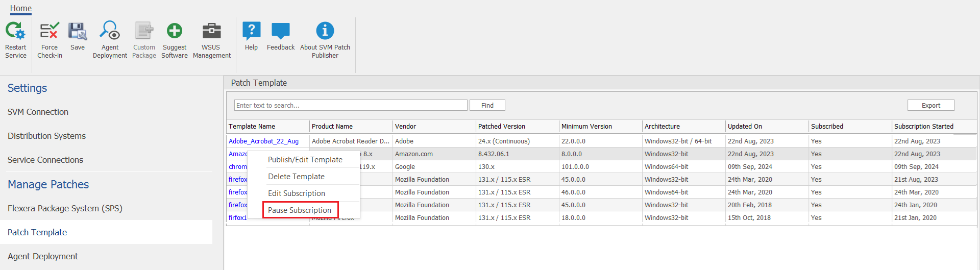Click the Force Check-in icon
The height and width of the screenshot is (270, 980).
coord(50,32)
